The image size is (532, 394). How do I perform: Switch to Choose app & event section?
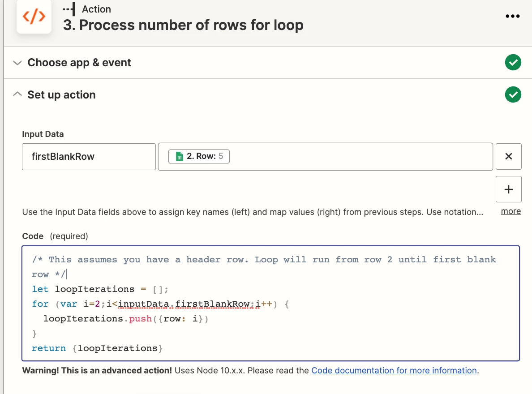[79, 62]
